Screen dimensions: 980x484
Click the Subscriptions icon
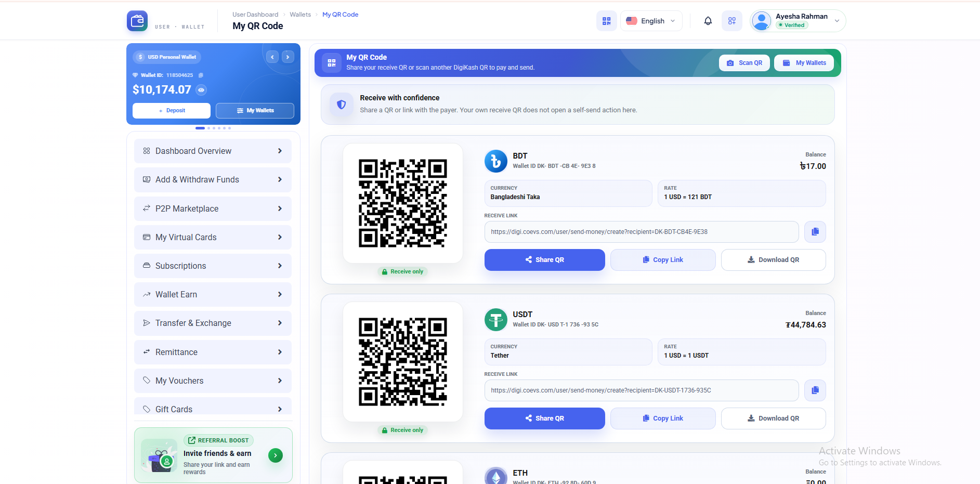(147, 266)
